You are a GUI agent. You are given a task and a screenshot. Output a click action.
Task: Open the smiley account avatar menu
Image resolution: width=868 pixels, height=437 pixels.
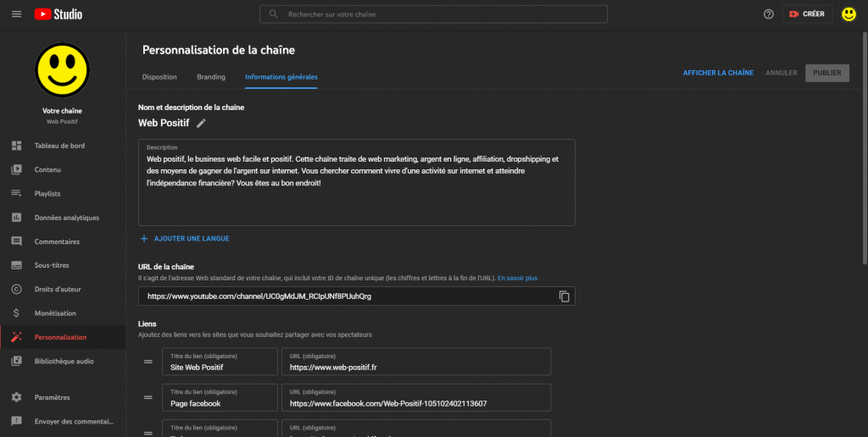tap(848, 14)
